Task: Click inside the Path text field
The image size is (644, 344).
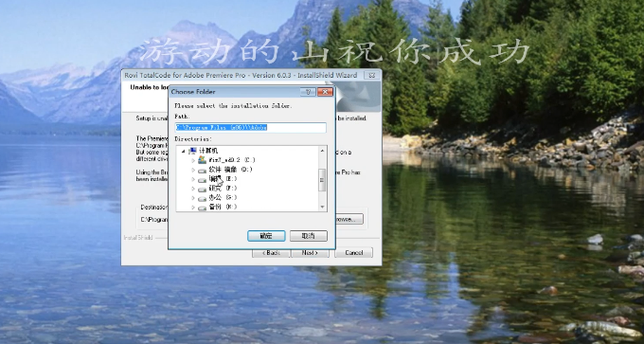Action: 251,127
